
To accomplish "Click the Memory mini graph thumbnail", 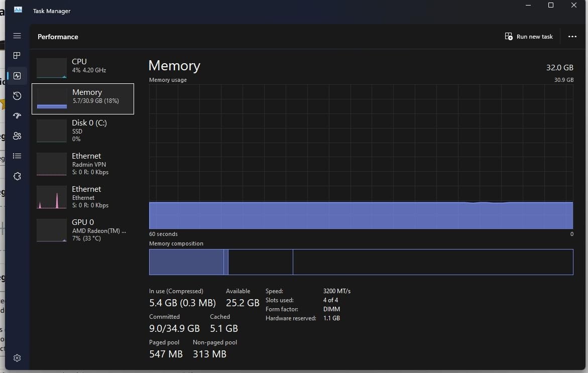I will pos(52,98).
